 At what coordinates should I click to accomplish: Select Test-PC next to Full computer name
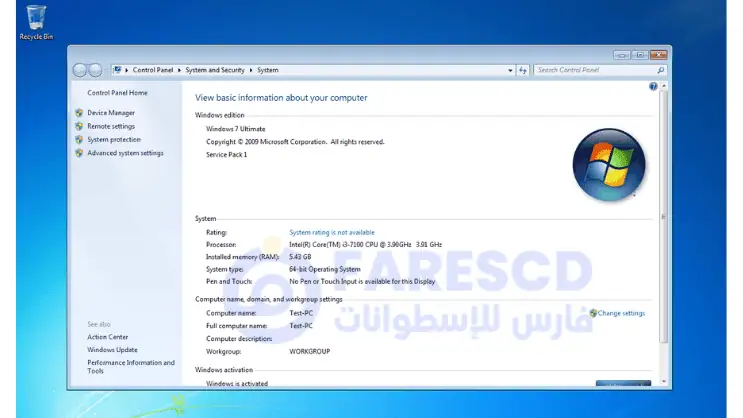click(x=301, y=326)
